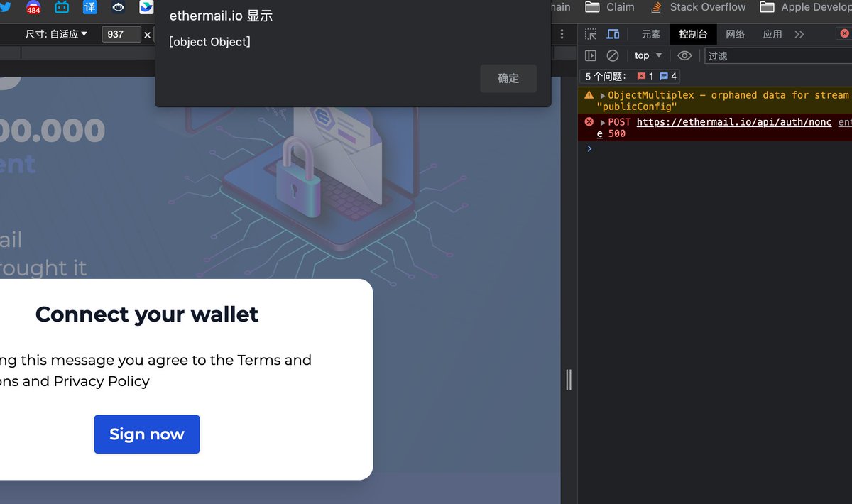Click the yellow warning triangle icon
The height and width of the screenshot is (504, 852).
(589, 94)
